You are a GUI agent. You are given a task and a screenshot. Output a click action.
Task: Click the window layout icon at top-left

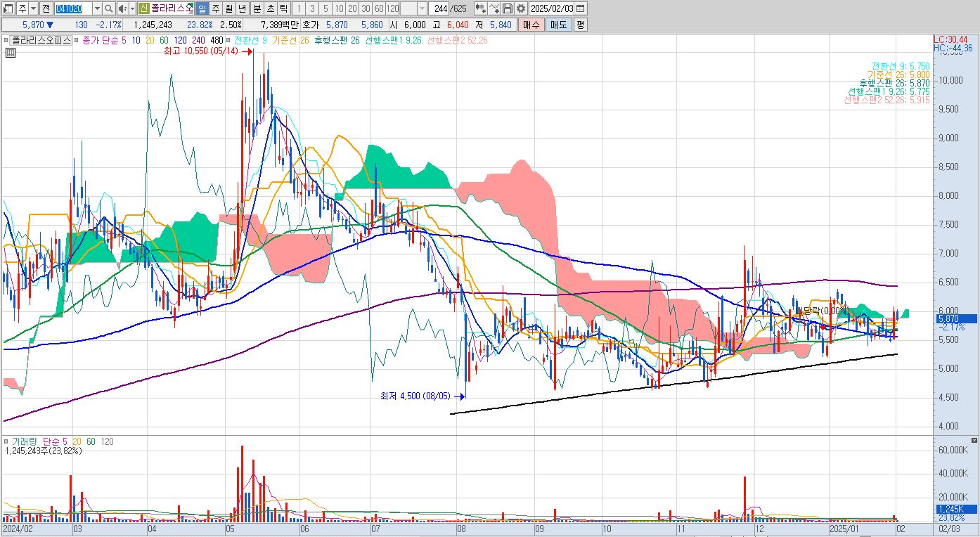[x=8, y=8]
